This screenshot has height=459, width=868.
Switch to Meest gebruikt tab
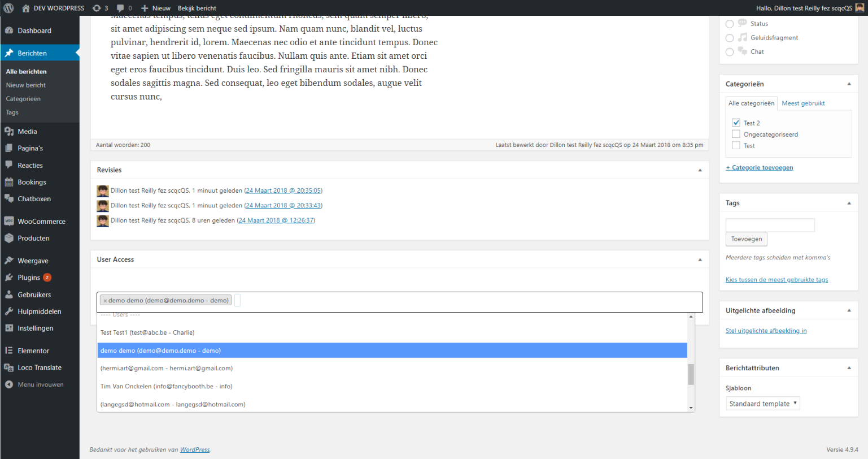click(803, 103)
